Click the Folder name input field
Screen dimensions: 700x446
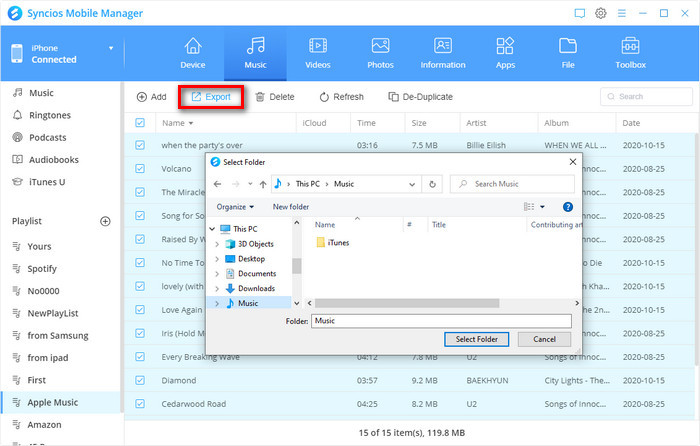pyautogui.click(x=440, y=321)
